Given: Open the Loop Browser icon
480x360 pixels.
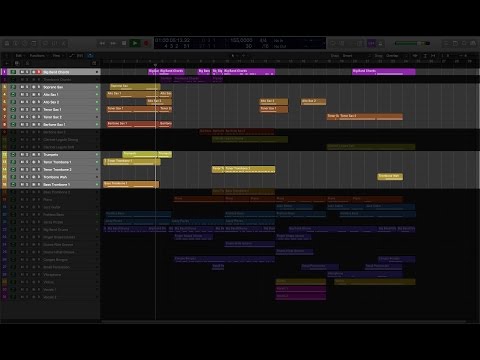Looking at the screenshot, I should coord(464,43).
